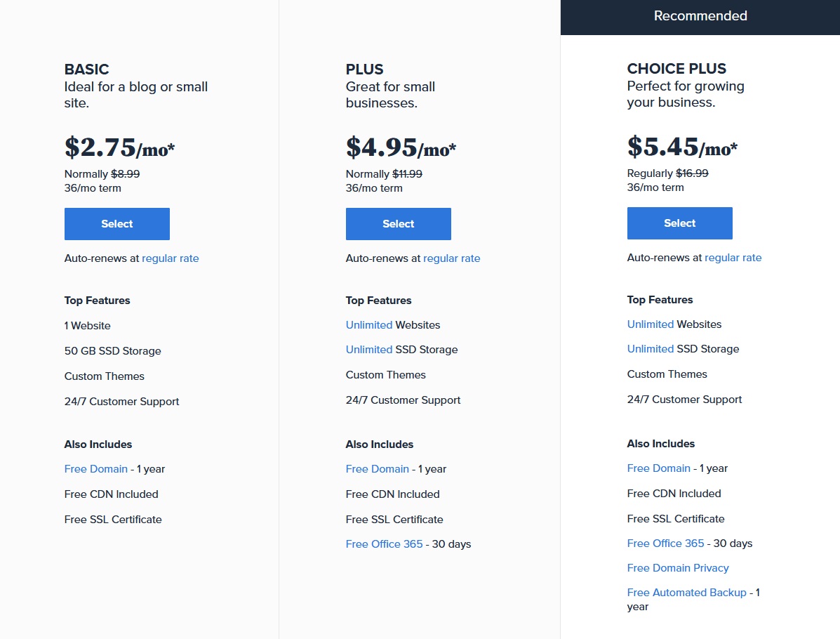The height and width of the screenshot is (639, 840).
Task: Click Select button under Basic plan
Action: pos(116,224)
